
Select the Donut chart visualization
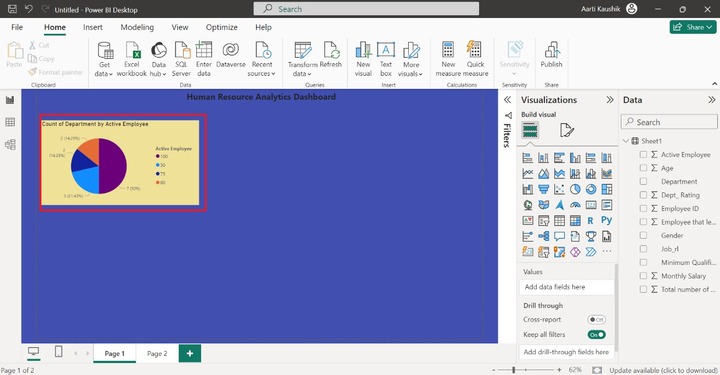coord(591,189)
